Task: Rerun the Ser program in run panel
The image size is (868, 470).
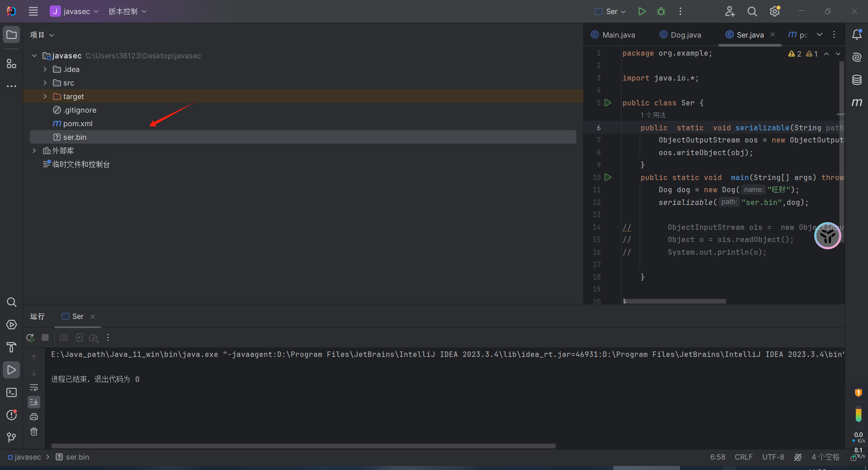Action: 30,337
